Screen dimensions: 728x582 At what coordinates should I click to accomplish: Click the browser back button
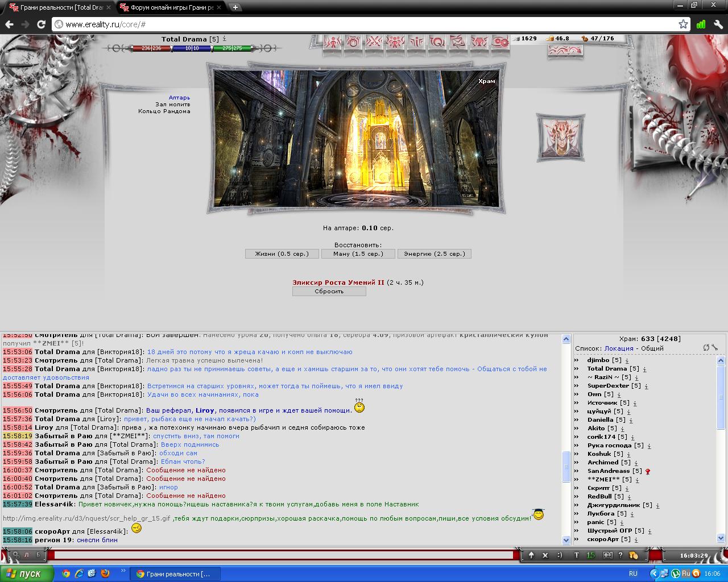[x=9, y=24]
